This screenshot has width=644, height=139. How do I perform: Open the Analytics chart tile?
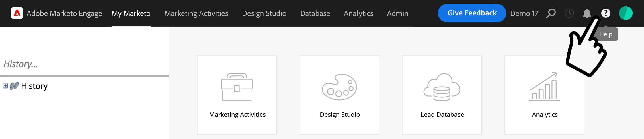click(544, 95)
